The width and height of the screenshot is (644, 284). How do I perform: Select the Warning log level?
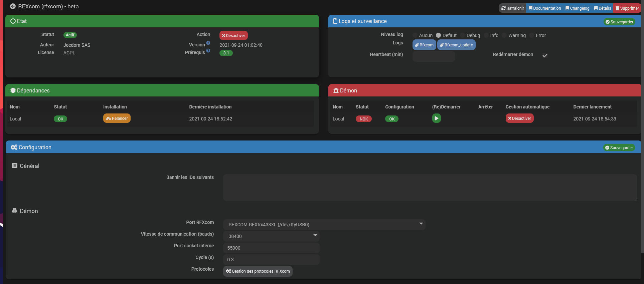pos(504,35)
